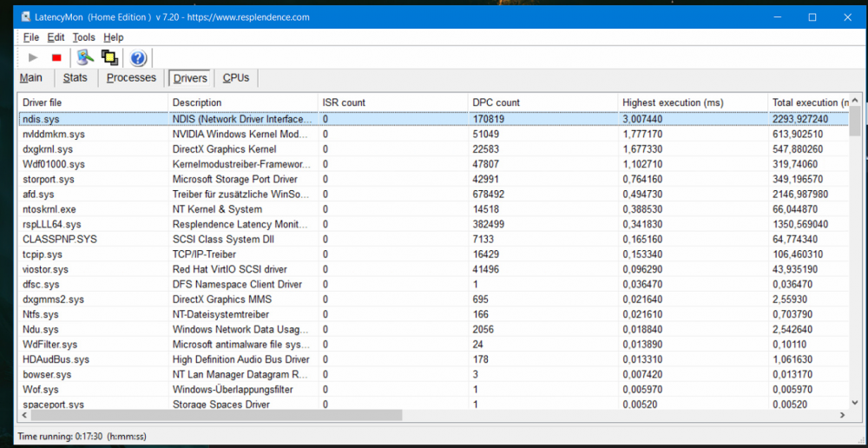Switch to the Stats tab
Screen dimensions: 868x448
[76, 77]
